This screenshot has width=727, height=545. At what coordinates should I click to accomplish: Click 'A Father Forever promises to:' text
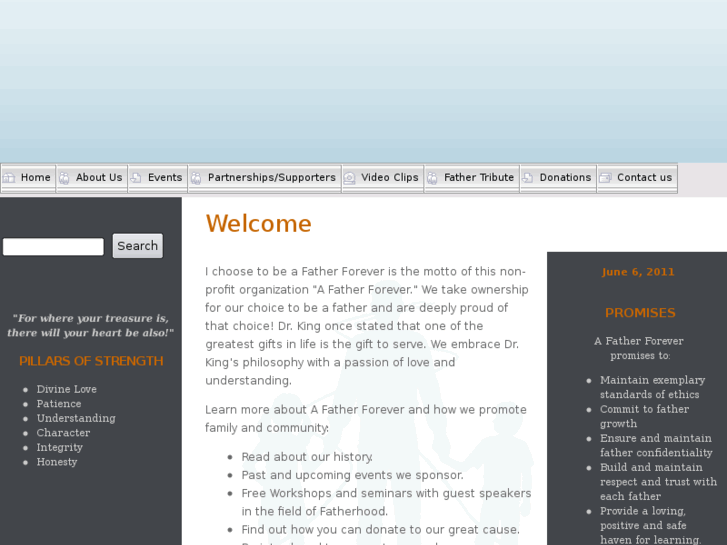pyautogui.click(x=639, y=348)
